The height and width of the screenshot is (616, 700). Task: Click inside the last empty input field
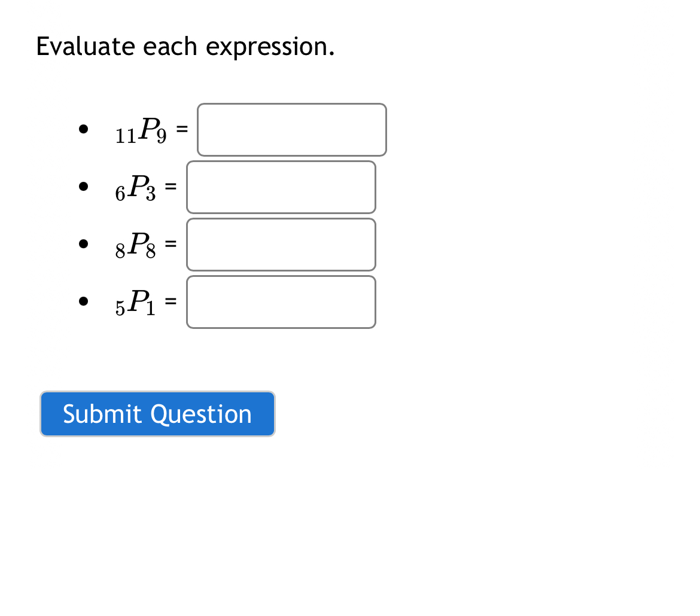coord(281,301)
